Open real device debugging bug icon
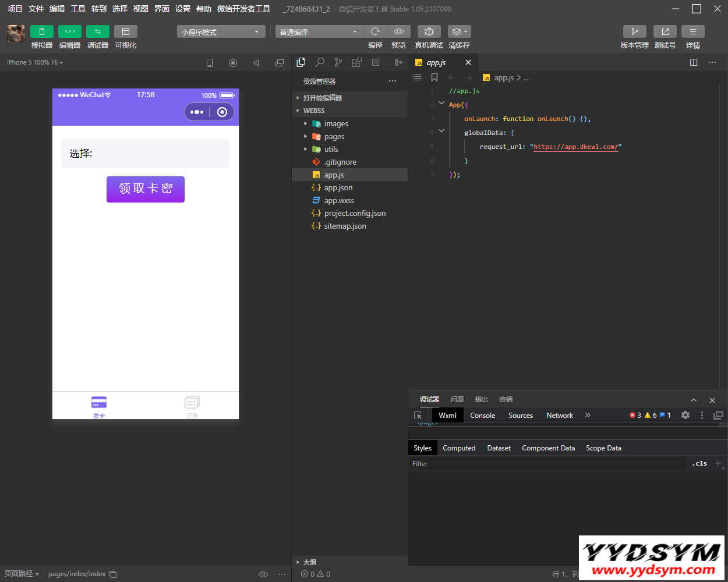This screenshot has width=728, height=582. pyautogui.click(x=429, y=31)
